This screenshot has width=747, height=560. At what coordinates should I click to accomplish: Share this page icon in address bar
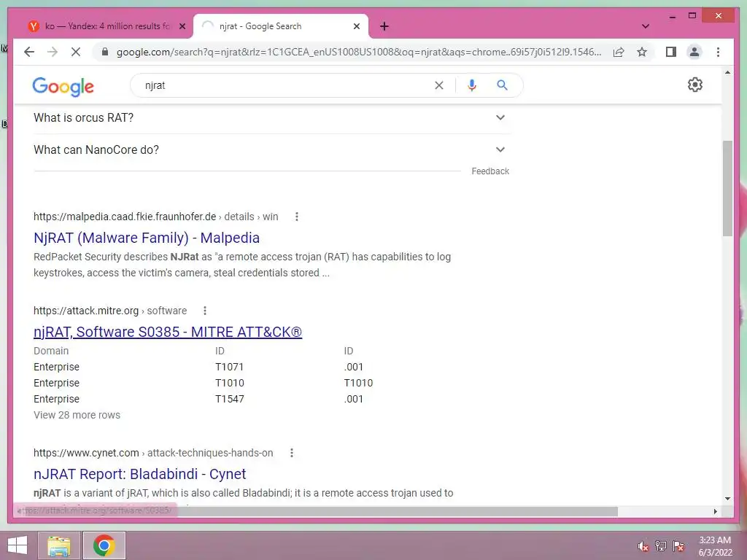coord(619,52)
